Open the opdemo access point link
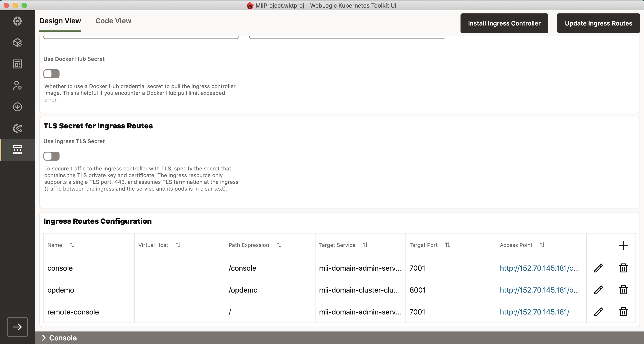644x344 pixels. click(x=539, y=290)
